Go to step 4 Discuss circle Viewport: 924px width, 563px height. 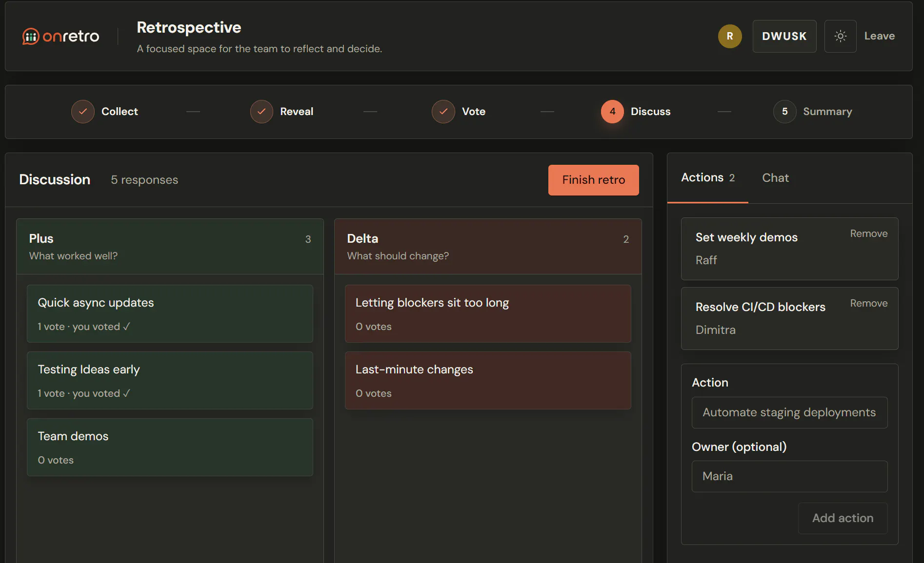click(612, 112)
